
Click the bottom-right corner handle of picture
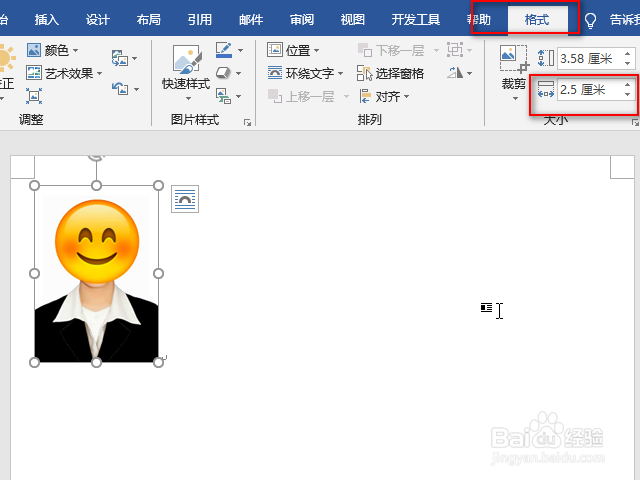(x=158, y=362)
